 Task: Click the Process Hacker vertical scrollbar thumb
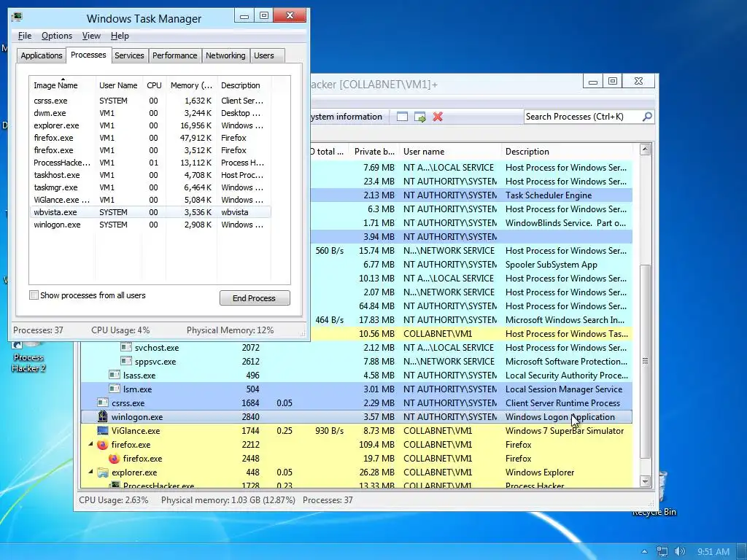(645, 361)
